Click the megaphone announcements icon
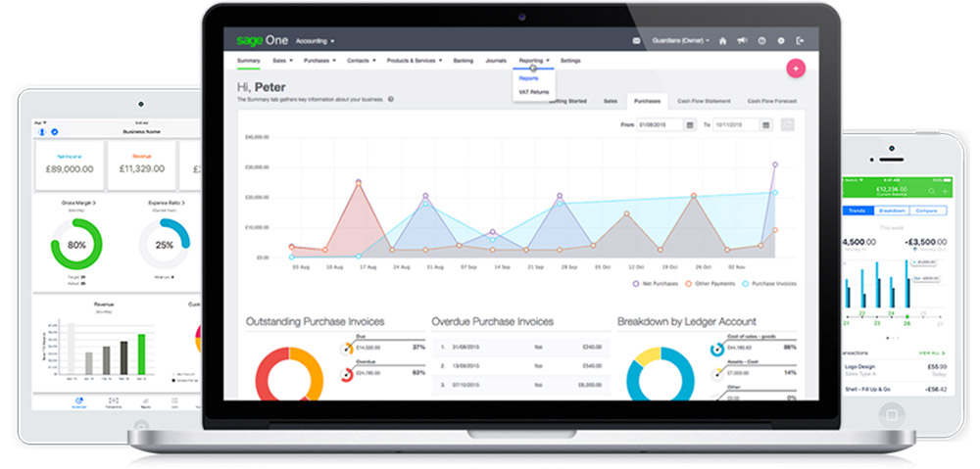The image size is (980, 469). click(x=741, y=41)
